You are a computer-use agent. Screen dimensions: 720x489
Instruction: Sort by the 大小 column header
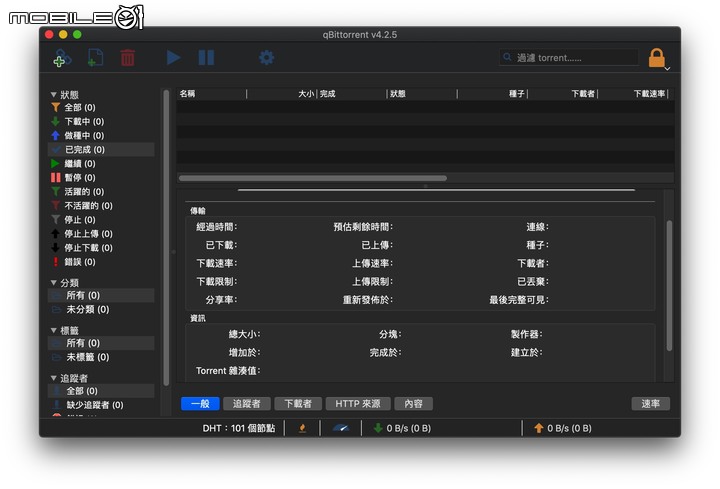(282, 94)
